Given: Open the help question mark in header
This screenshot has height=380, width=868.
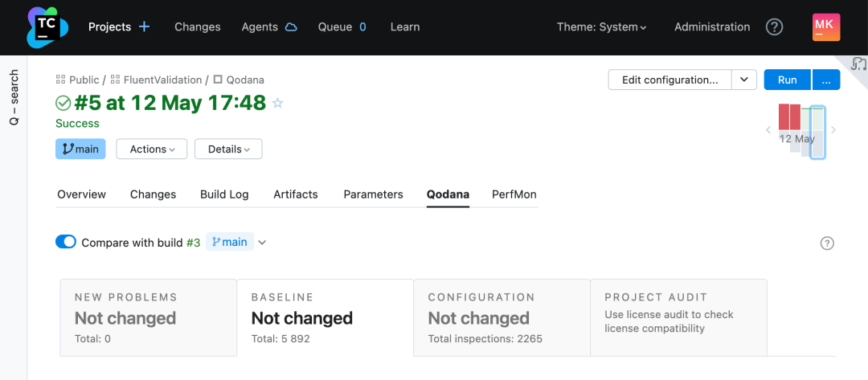Looking at the screenshot, I should coord(774,27).
